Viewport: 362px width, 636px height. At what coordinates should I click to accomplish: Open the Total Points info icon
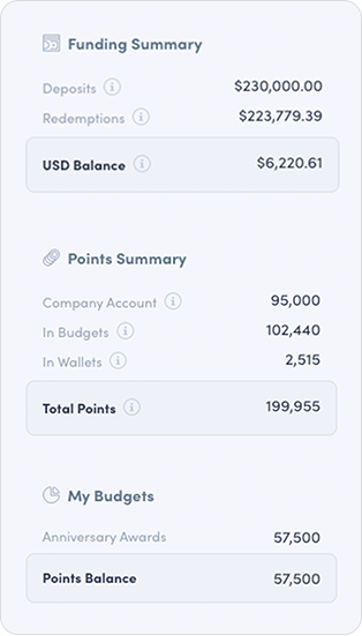pyautogui.click(x=132, y=407)
